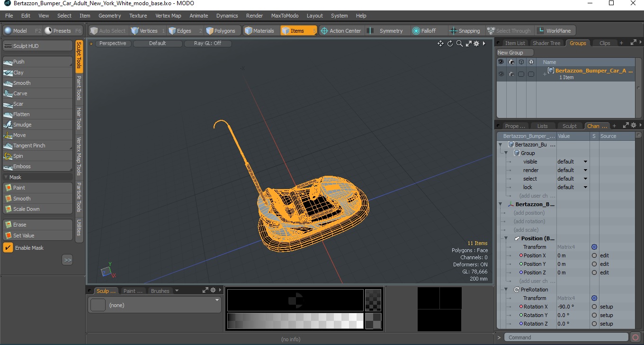Choose the mask Erase tool
The width and height of the screenshot is (644, 345).
coord(38,225)
